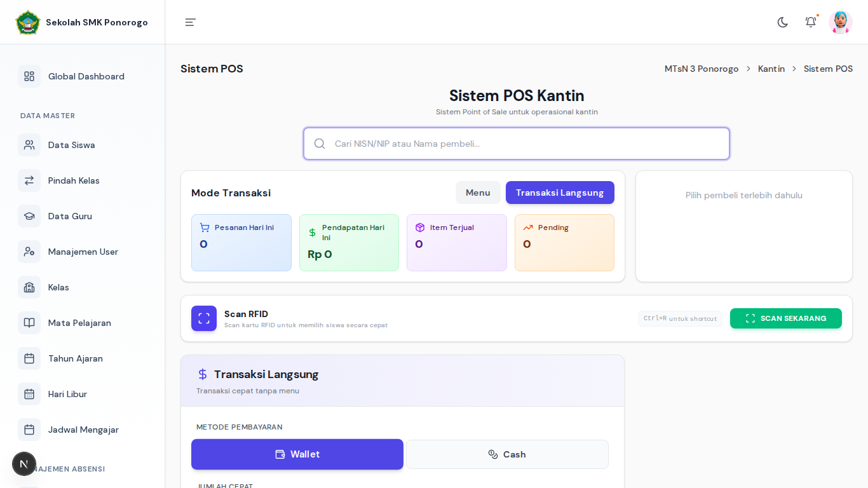868x488 pixels.
Task: Open Hari Libur menu entry
Action: (83, 394)
